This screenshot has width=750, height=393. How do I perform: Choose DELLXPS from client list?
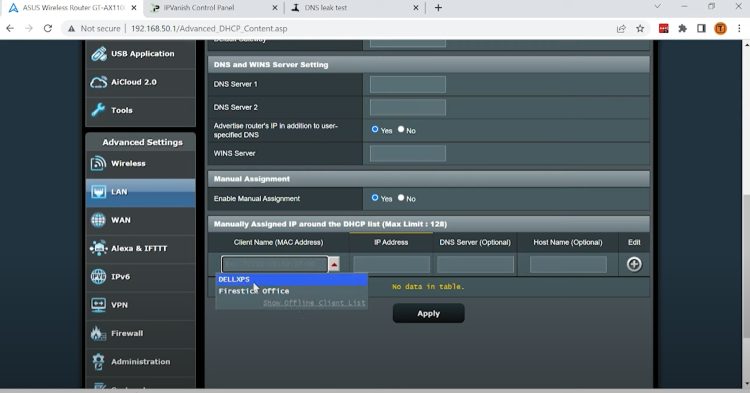click(292, 279)
